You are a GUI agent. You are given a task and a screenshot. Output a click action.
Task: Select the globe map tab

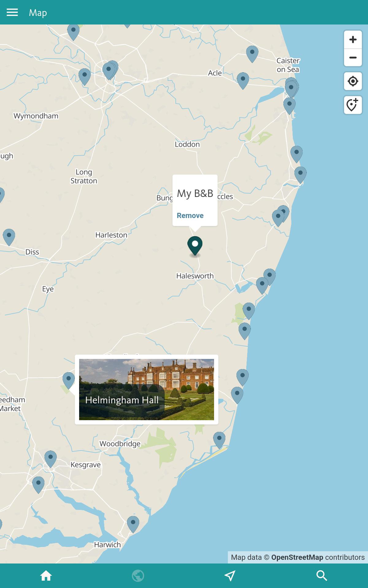tap(138, 576)
